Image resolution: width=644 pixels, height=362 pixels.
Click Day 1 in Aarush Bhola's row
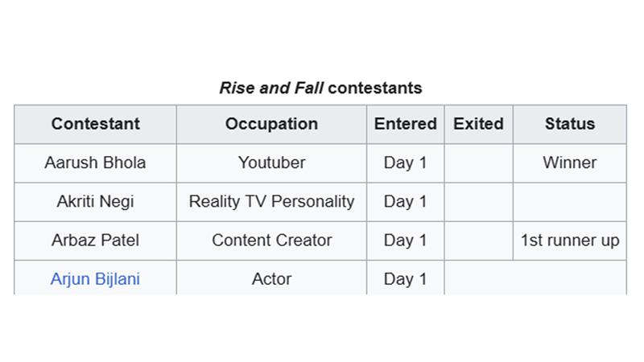(405, 162)
